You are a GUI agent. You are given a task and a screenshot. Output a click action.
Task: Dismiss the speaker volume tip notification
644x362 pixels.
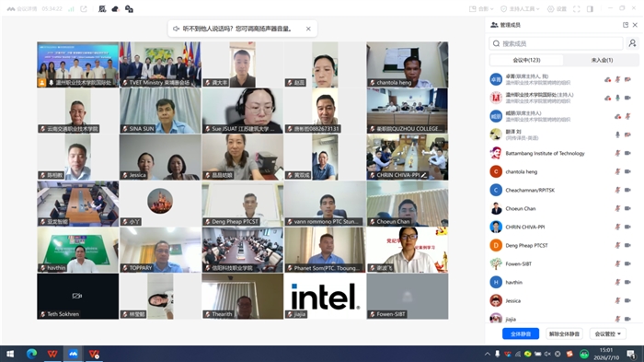308,29
